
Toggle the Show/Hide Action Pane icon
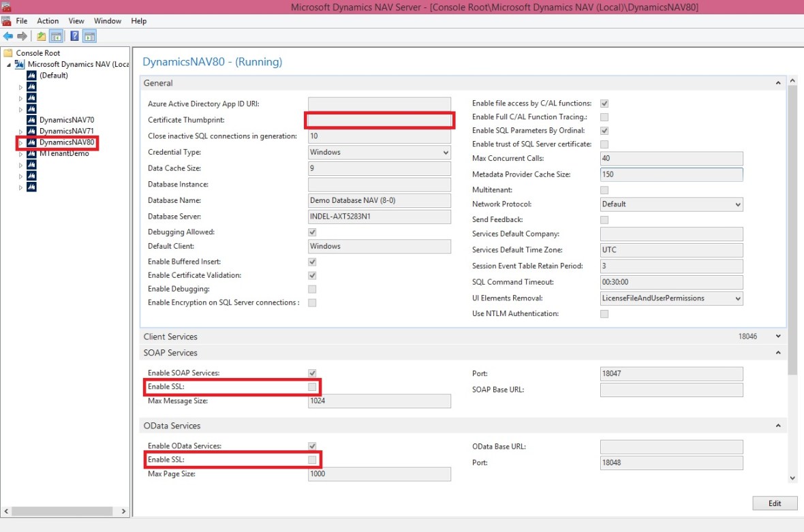[89, 36]
